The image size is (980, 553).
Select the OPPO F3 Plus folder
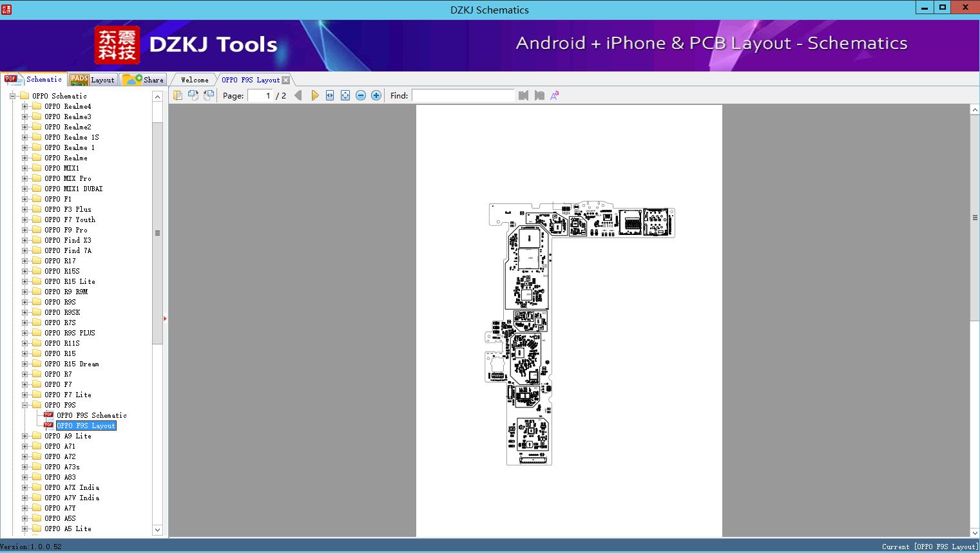(68, 209)
